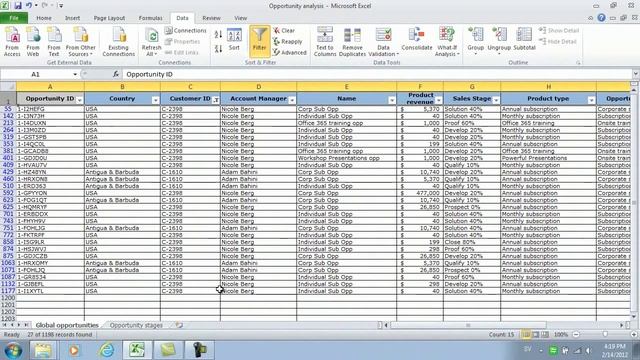Open Country column filter dropdown

(155, 100)
